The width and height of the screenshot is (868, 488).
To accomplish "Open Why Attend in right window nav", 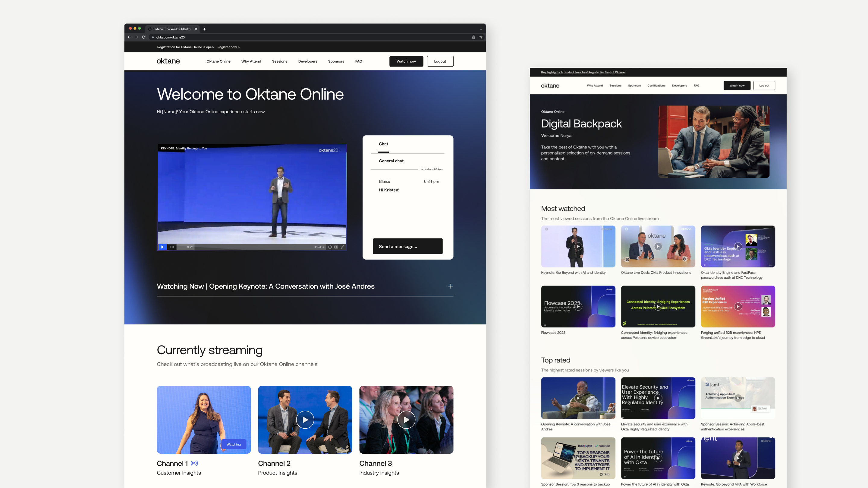I will pos(595,86).
